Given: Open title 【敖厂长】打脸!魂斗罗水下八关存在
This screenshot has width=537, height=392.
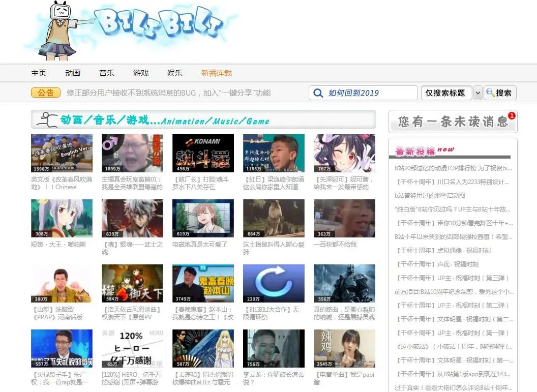Looking at the screenshot, I should click(201, 183).
